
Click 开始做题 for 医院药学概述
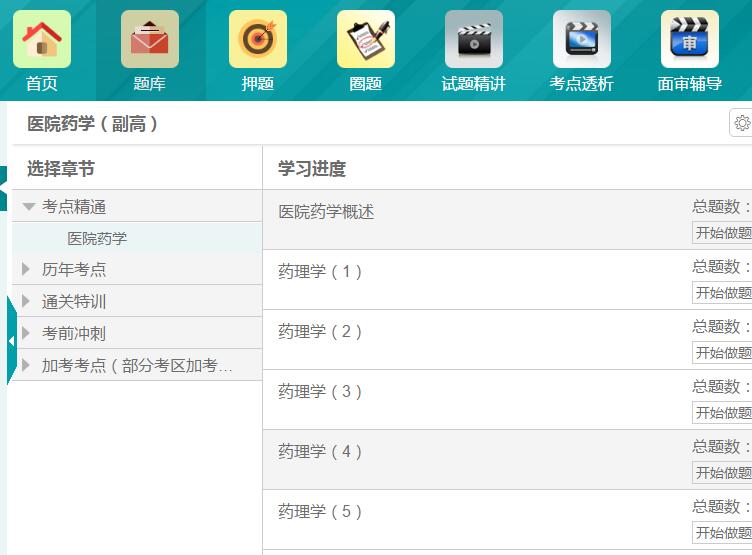[724, 233]
